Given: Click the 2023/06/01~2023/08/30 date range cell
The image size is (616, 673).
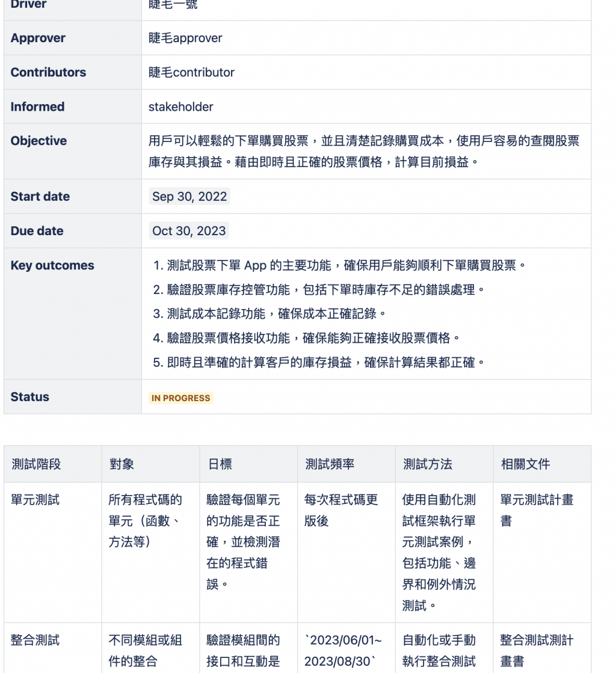Looking at the screenshot, I should coord(346,648).
